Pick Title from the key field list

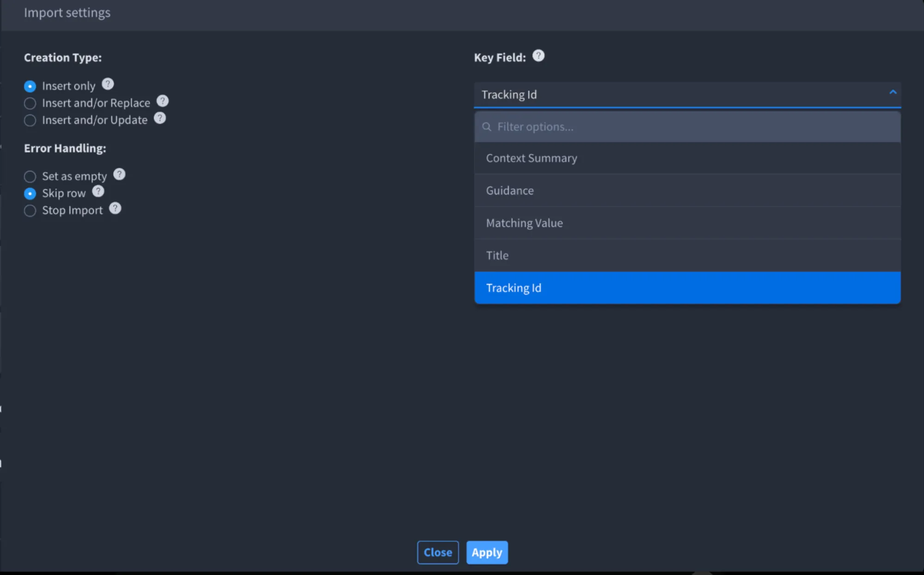click(687, 255)
